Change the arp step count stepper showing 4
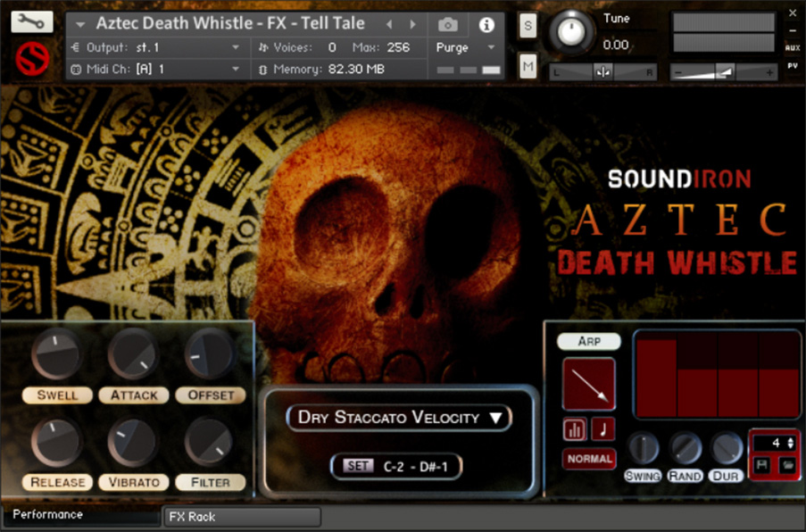The height and width of the screenshot is (532, 806). tap(791, 443)
